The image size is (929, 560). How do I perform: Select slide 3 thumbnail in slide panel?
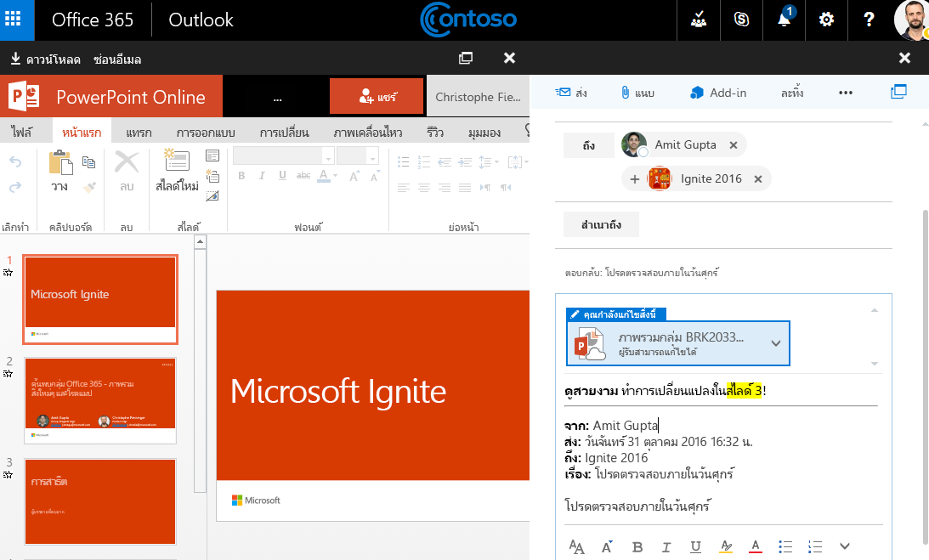click(x=100, y=501)
